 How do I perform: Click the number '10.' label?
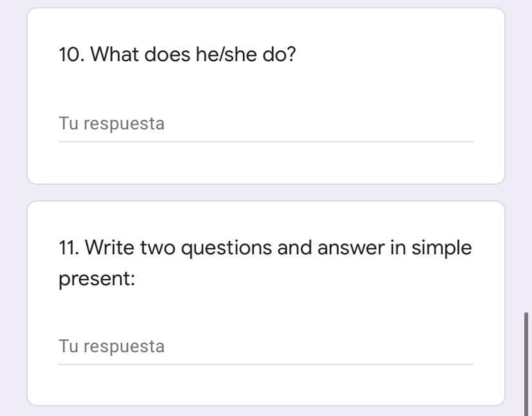pyautogui.click(x=71, y=55)
